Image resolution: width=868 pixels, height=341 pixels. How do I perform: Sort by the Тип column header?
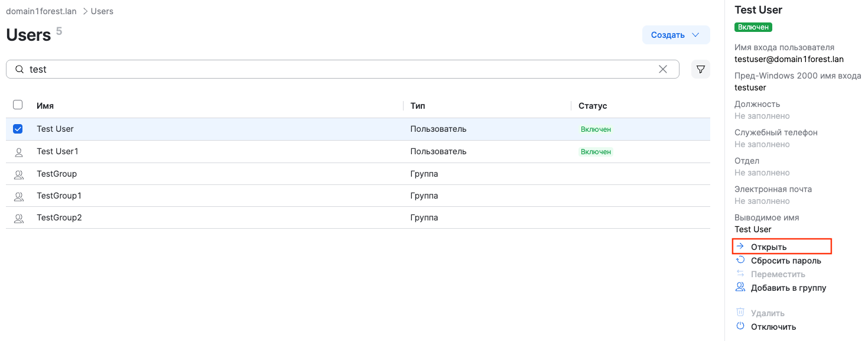418,106
